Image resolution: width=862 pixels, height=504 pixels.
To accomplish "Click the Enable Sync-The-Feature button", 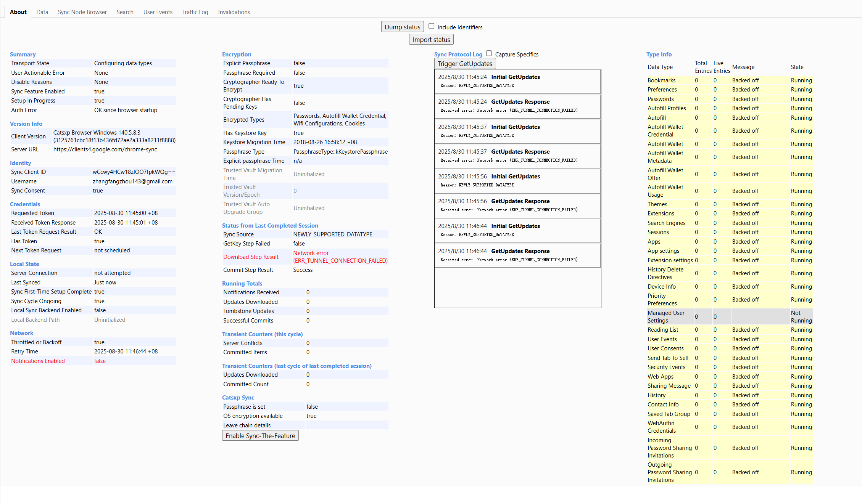I will 260,436.
